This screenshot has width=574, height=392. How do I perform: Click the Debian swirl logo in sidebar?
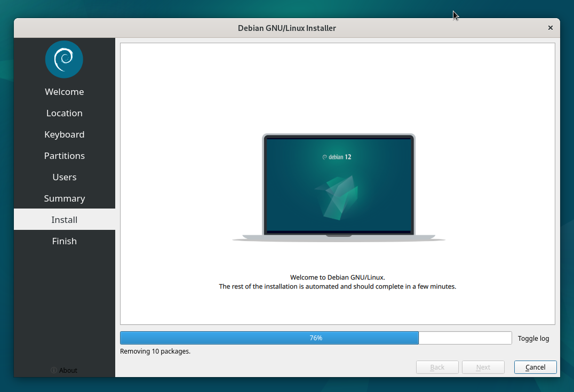(64, 59)
